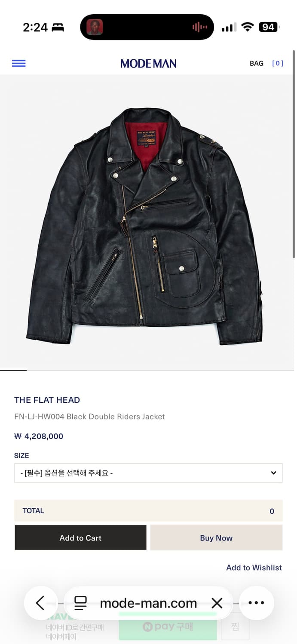Go back with browser back arrow
Viewport: 297px width, 644px height.
[40, 603]
